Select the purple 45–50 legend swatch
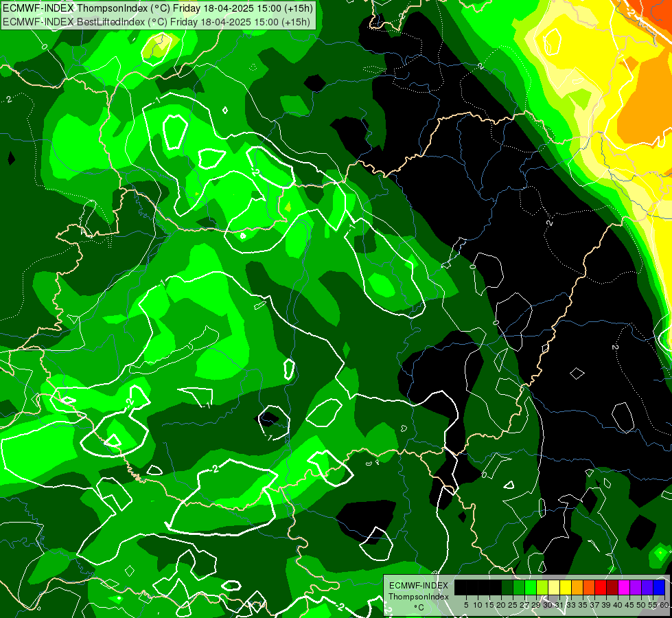 [x=636, y=587]
